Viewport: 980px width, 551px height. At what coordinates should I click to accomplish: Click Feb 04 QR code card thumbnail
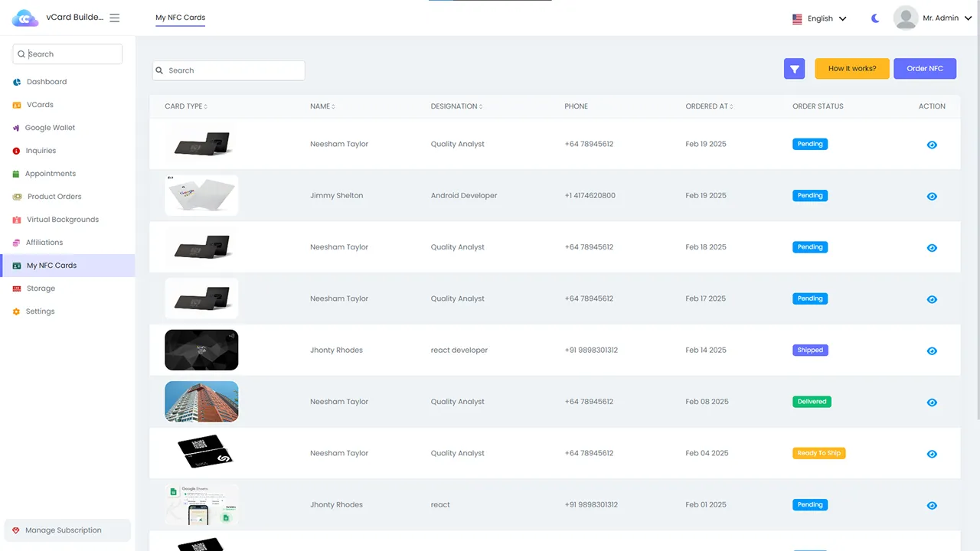(201, 453)
